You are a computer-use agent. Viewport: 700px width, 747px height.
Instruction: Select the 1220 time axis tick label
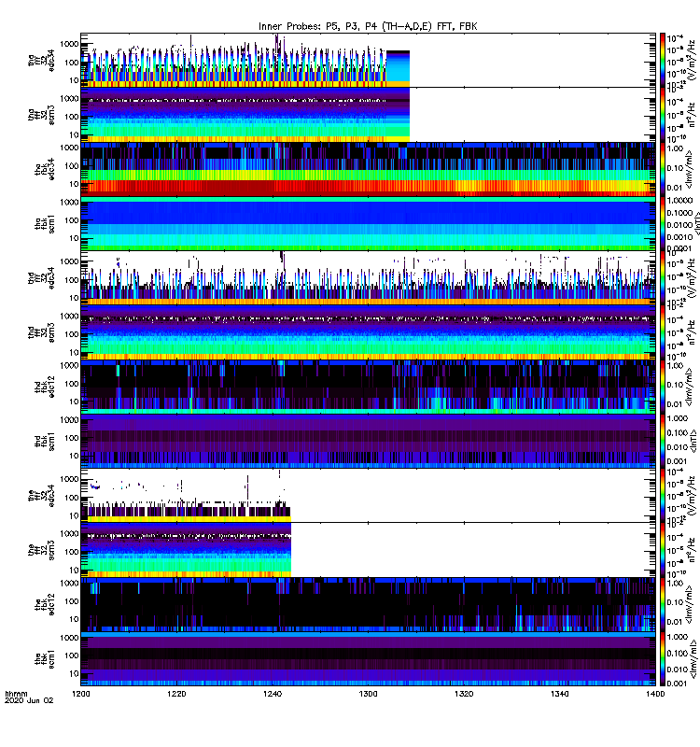point(176,694)
